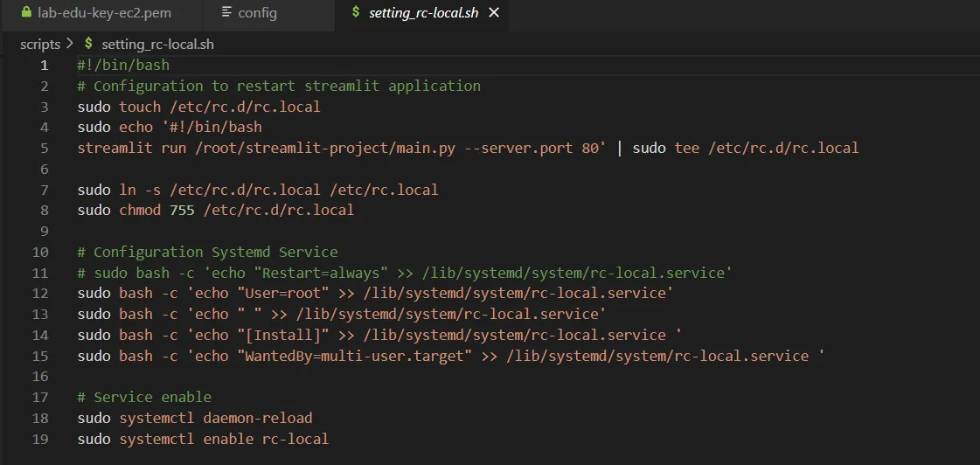Image resolution: width=980 pixels, height=465 pixels.
Task: Click the dollar icon in the breadcrumb
Action: (x=88, y=45)
